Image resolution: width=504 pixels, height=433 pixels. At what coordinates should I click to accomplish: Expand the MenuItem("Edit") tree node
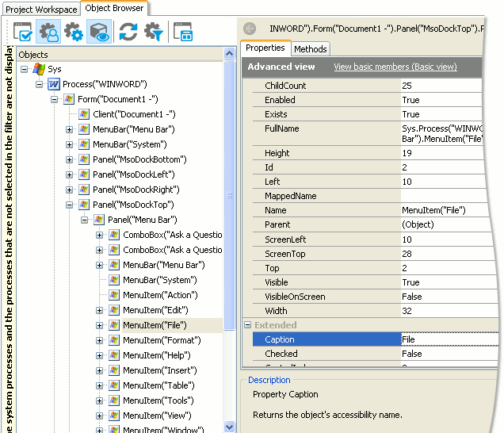coord(100,310)
